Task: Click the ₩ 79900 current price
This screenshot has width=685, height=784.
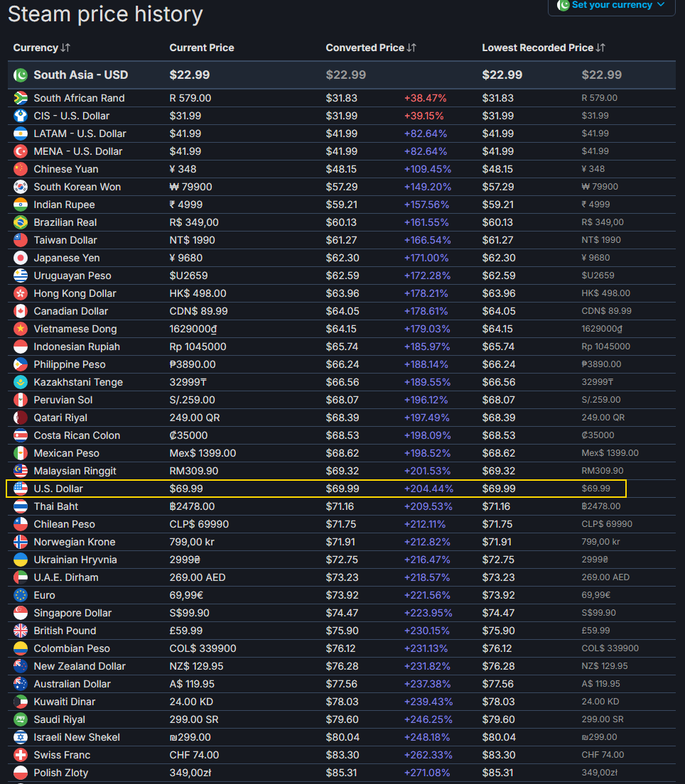Action: tap(190, 187)
